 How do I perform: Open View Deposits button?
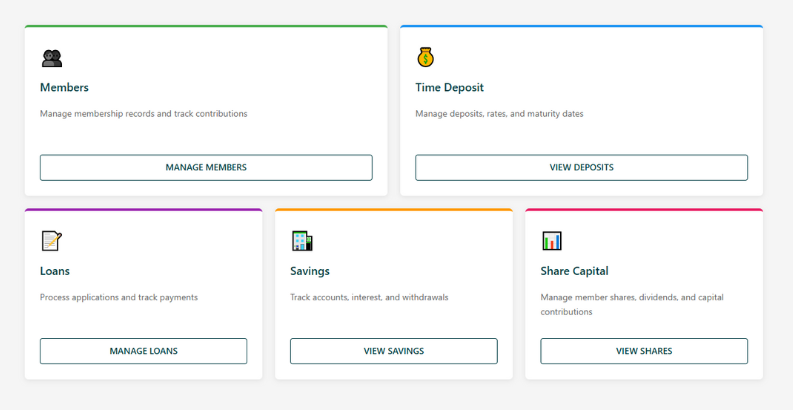click(x=582, y=167)
